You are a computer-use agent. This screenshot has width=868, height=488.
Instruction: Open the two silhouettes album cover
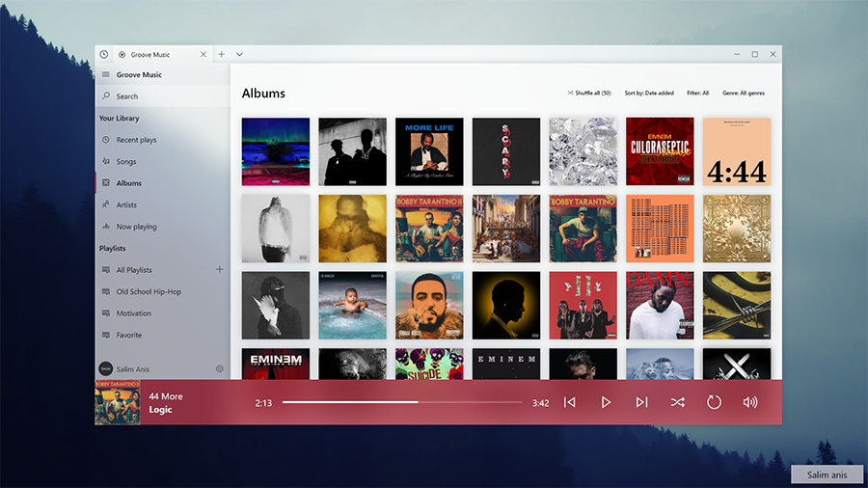pos(353,151)
